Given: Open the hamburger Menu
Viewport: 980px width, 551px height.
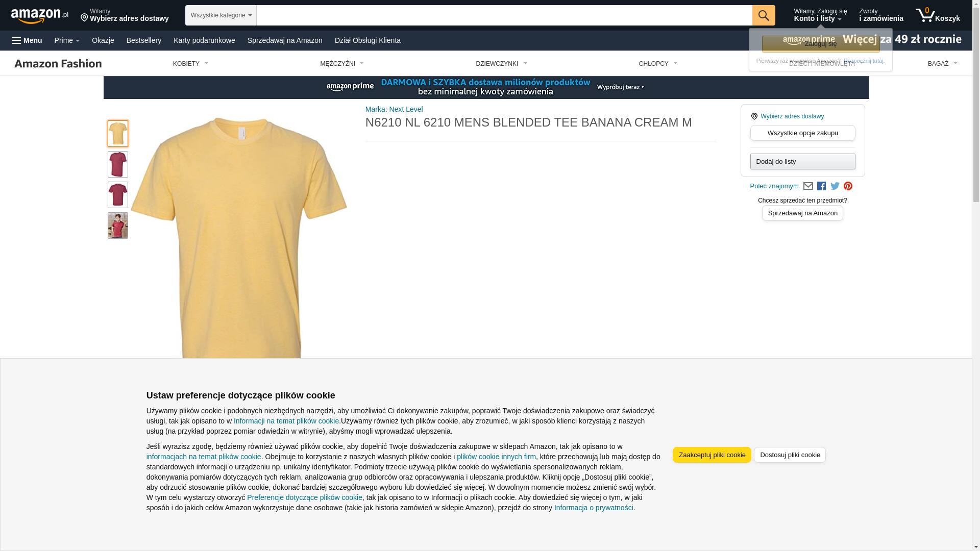Looking at the screenshot, I should 27,40.
